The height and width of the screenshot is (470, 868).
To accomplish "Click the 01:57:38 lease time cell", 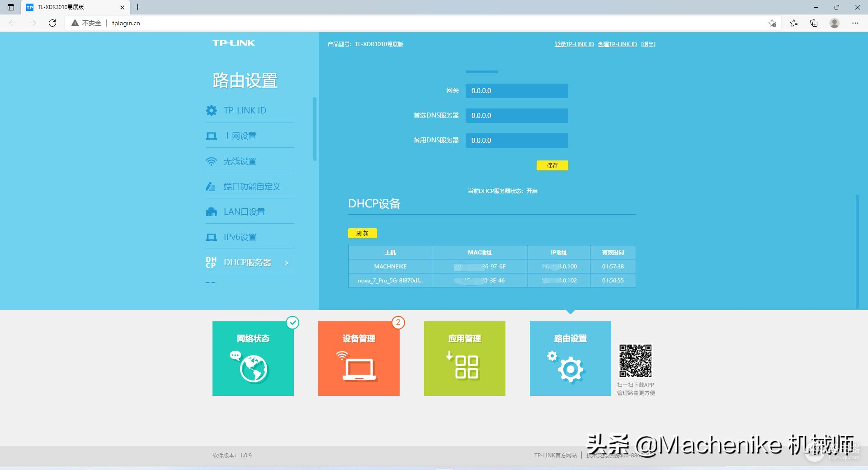I will (613, 266).
